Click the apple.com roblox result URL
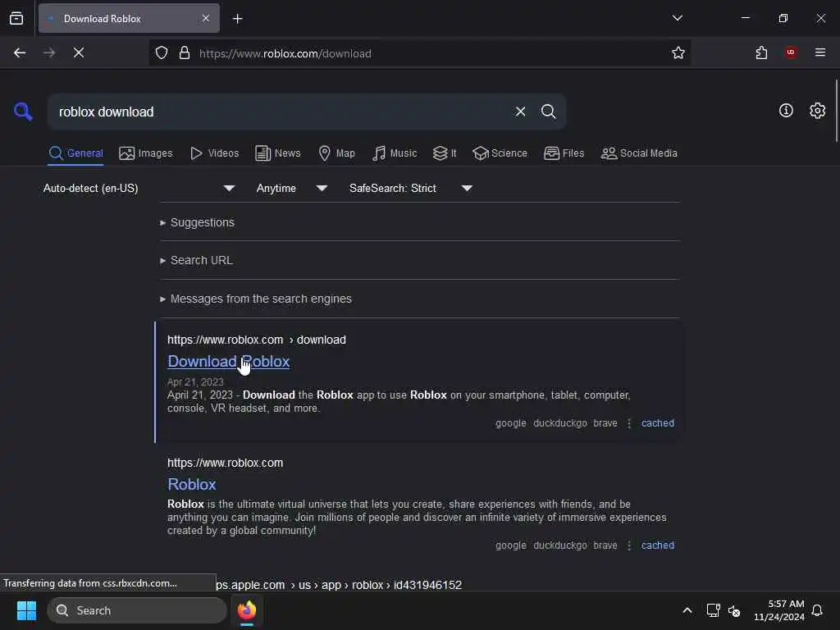Viewport: 840px width, 630px height. (x=339, y=585)
